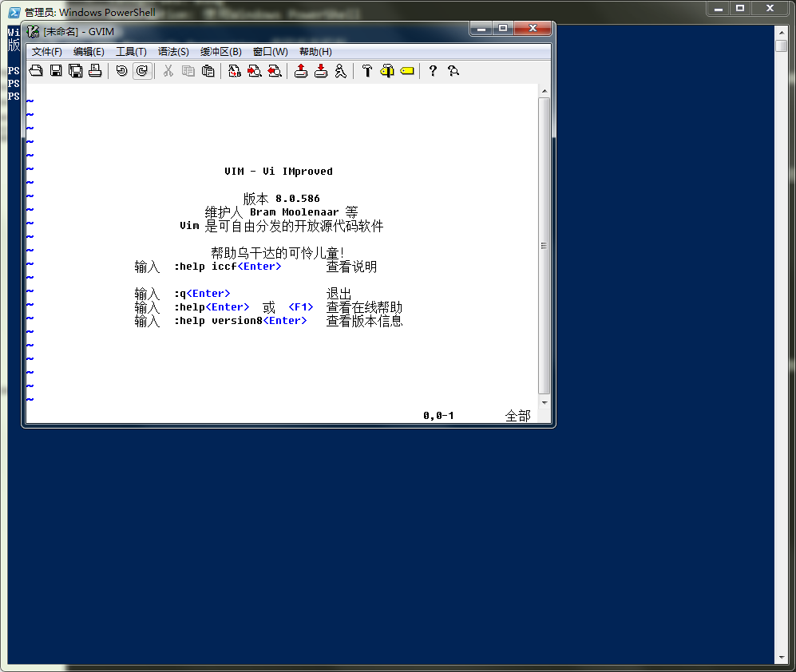Click the Copy toolbar icon

188,71
